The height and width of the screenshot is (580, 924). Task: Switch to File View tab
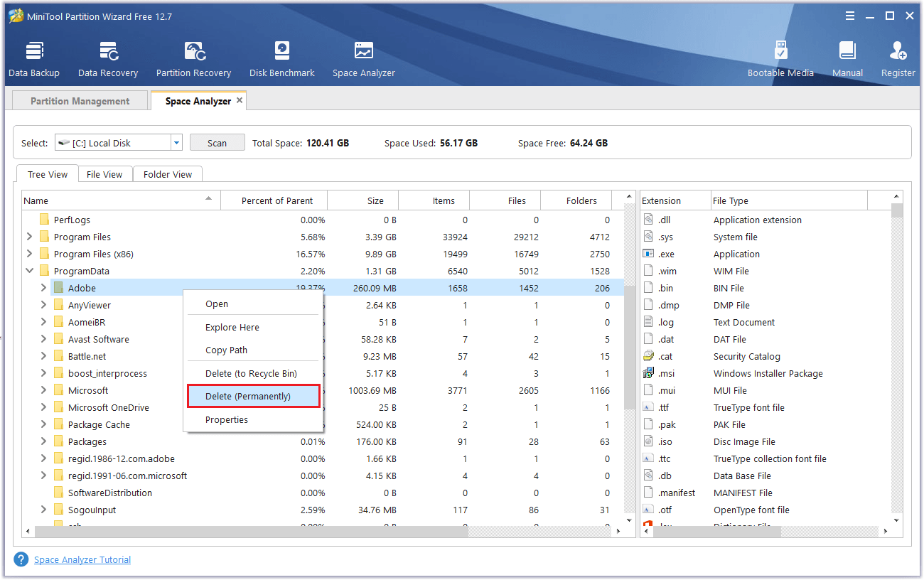click(x=104, y=174)
